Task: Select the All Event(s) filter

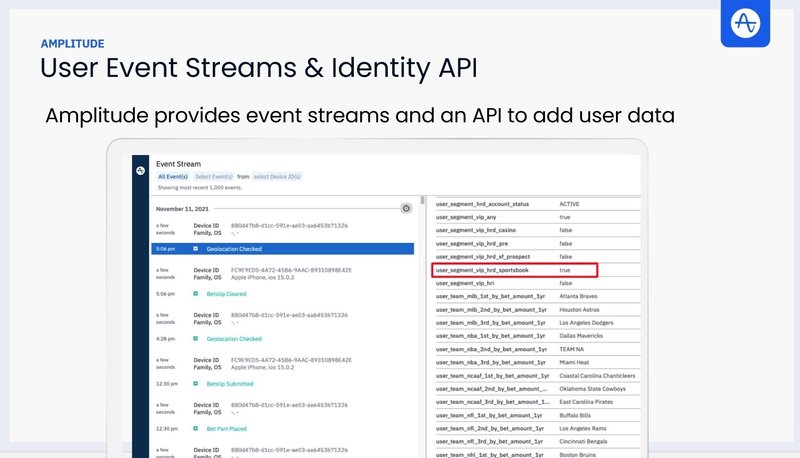Action: click(x=173, y=176)
